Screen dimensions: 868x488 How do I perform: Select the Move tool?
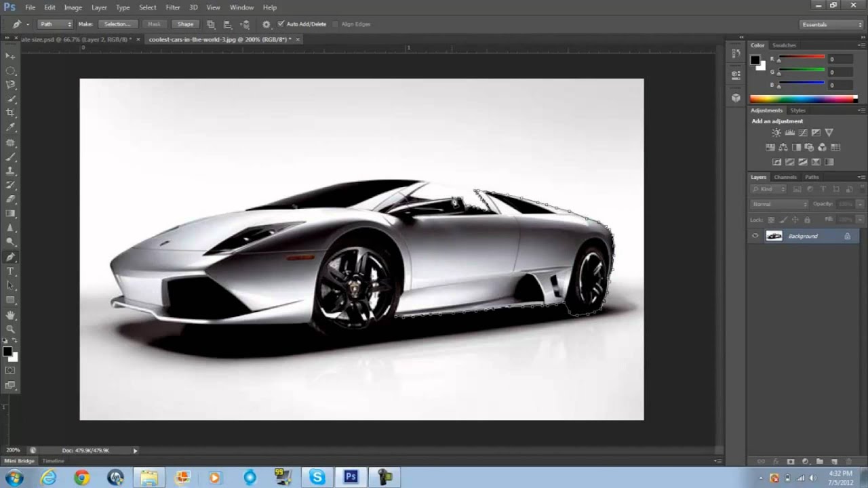coord(10,56)
